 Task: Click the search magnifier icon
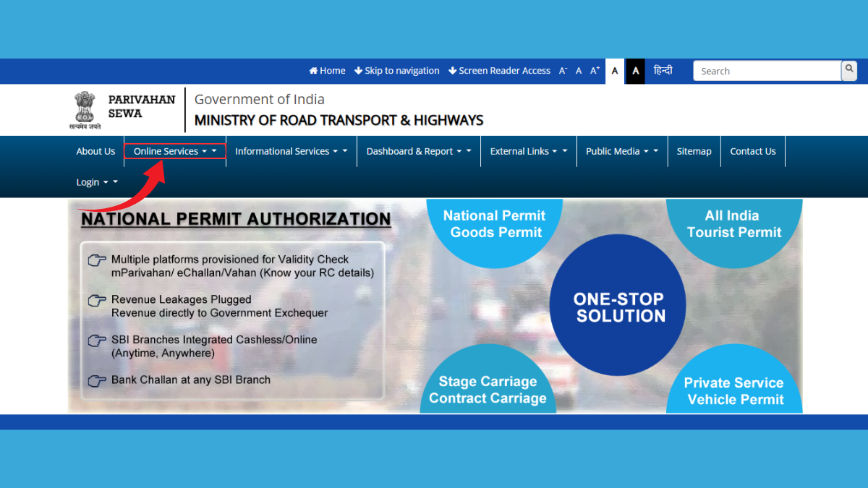(x=849, y=70)
